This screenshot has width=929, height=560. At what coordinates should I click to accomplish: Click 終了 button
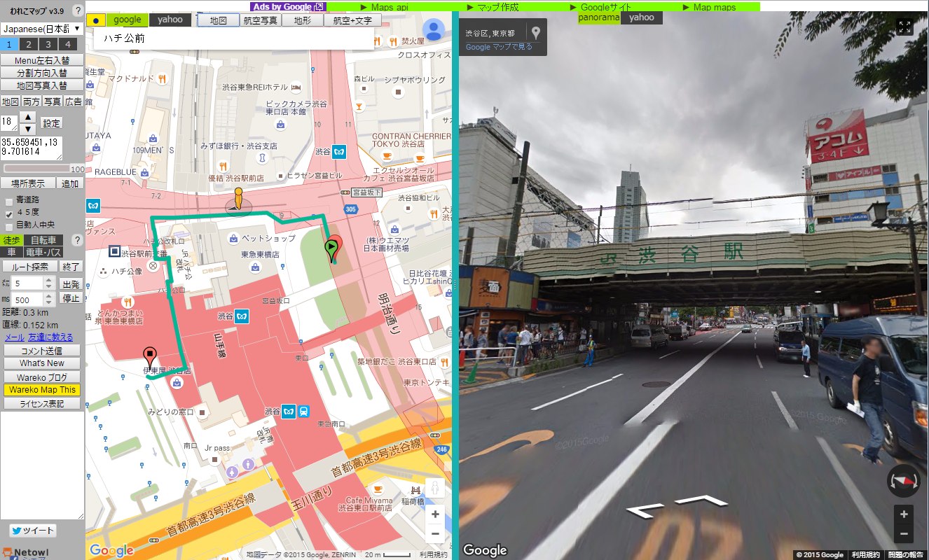click(x=71, y=267)
